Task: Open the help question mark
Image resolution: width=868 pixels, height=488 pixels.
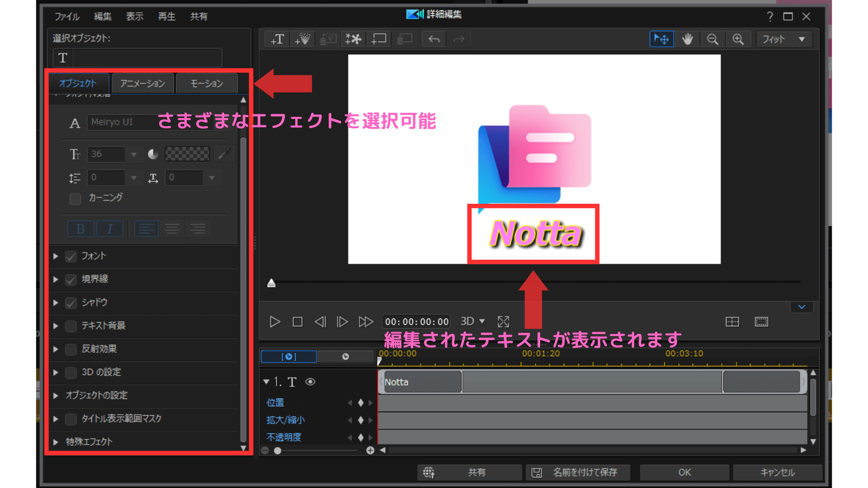Action: coord(770,17)
